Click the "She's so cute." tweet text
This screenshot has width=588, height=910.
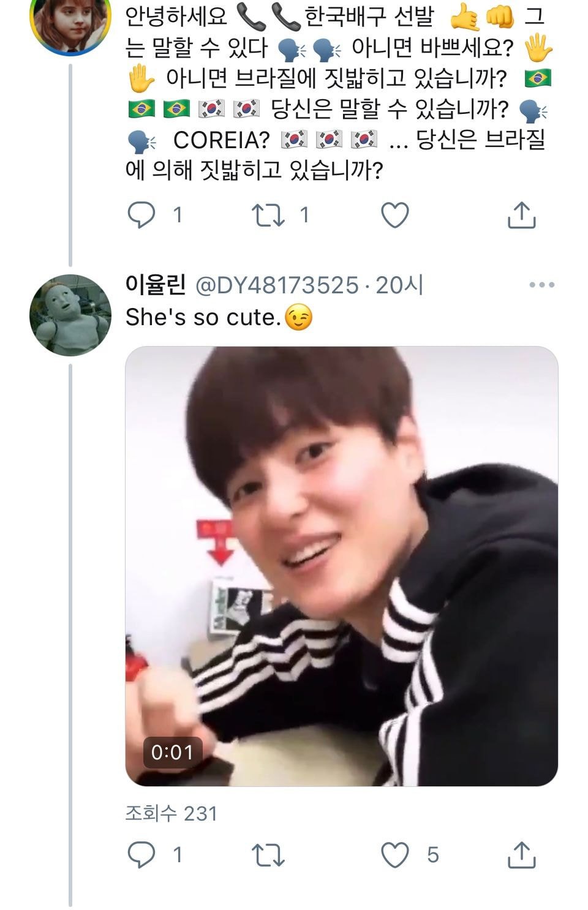(x=203, y=317)
